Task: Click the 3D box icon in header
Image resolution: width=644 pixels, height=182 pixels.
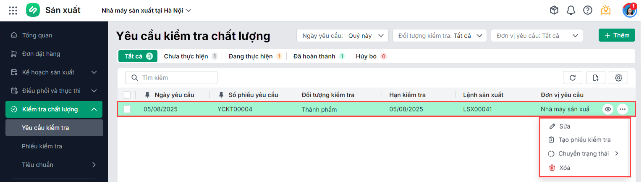Action: coord(554,11)
